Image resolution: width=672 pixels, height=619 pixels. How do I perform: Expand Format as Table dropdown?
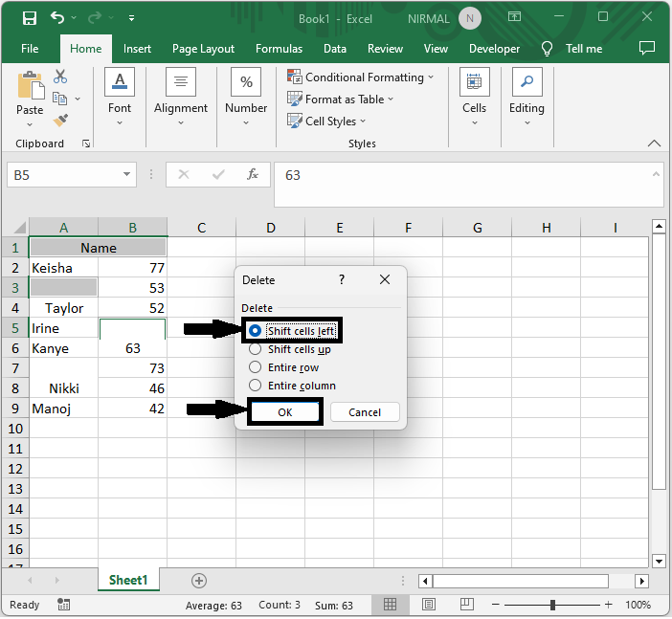click(391, 99)
